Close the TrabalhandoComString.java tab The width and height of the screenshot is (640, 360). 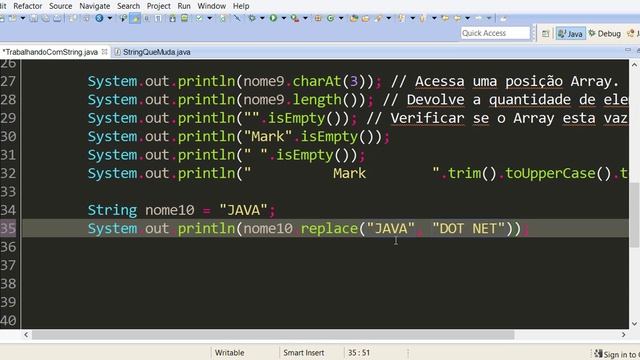104,52
